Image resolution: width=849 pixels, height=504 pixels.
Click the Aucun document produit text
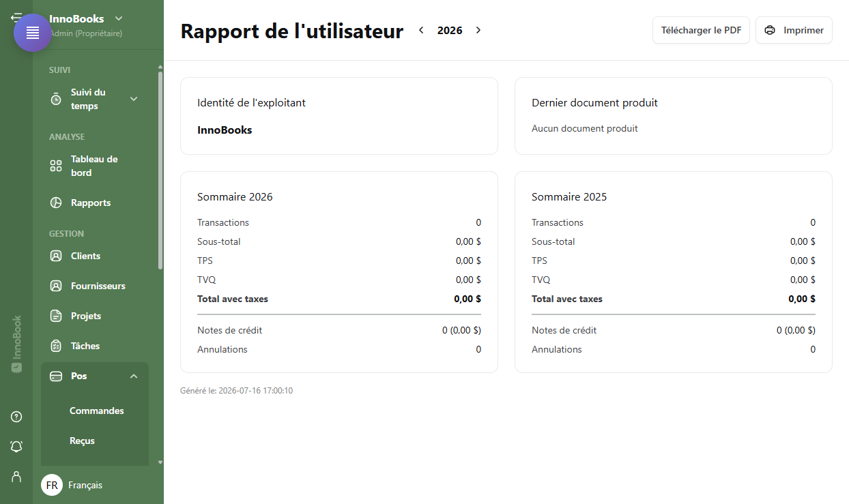585,128
